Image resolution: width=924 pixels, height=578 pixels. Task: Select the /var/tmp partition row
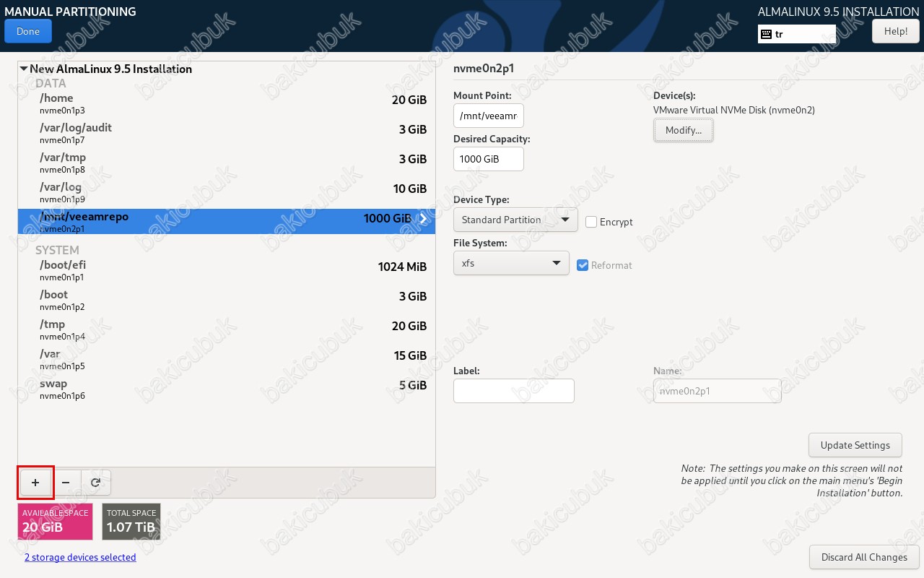point(227,163)
